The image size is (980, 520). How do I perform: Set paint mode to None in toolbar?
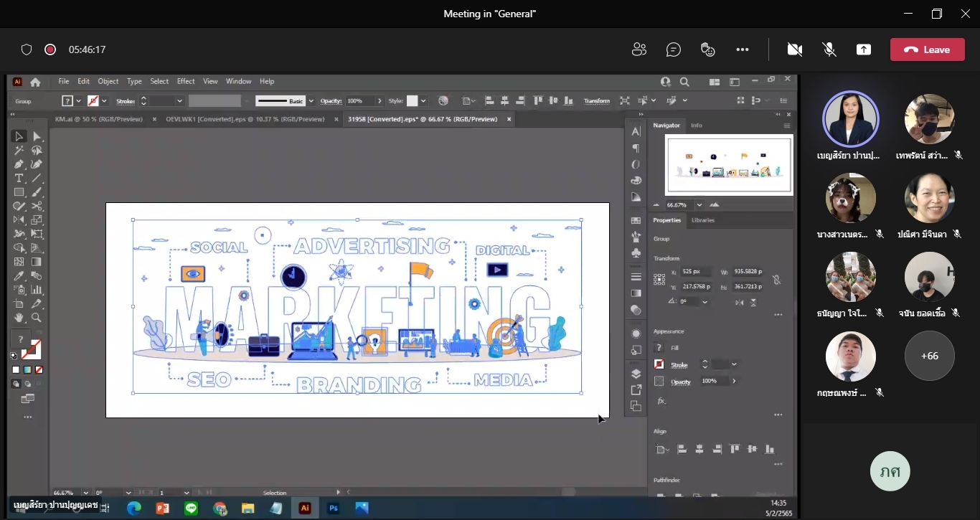tap(39, 370)
